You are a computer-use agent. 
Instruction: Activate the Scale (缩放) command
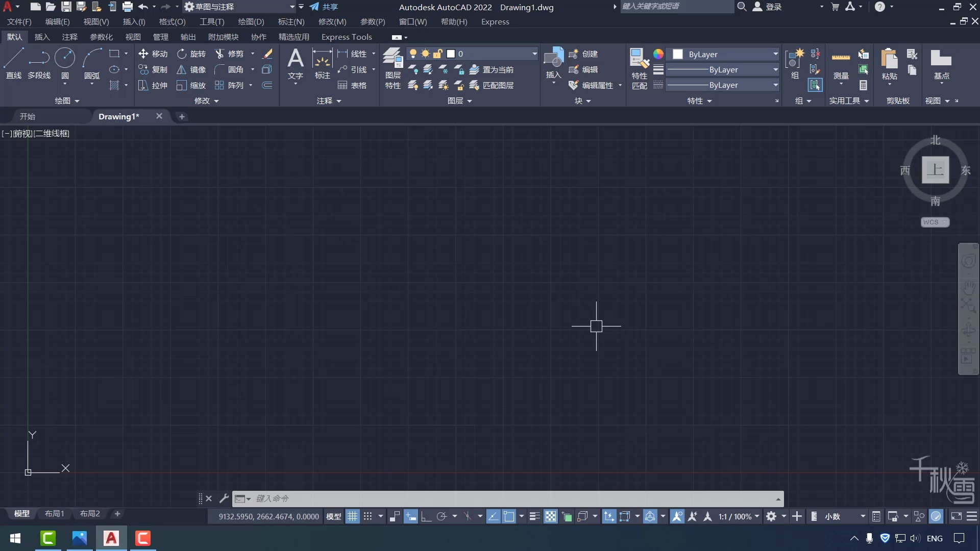191,85
